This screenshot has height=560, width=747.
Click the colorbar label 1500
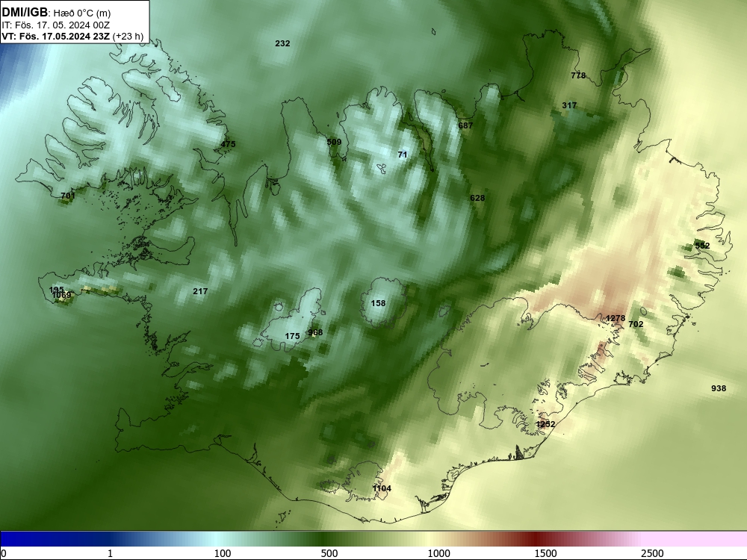[x=545, y=553]
